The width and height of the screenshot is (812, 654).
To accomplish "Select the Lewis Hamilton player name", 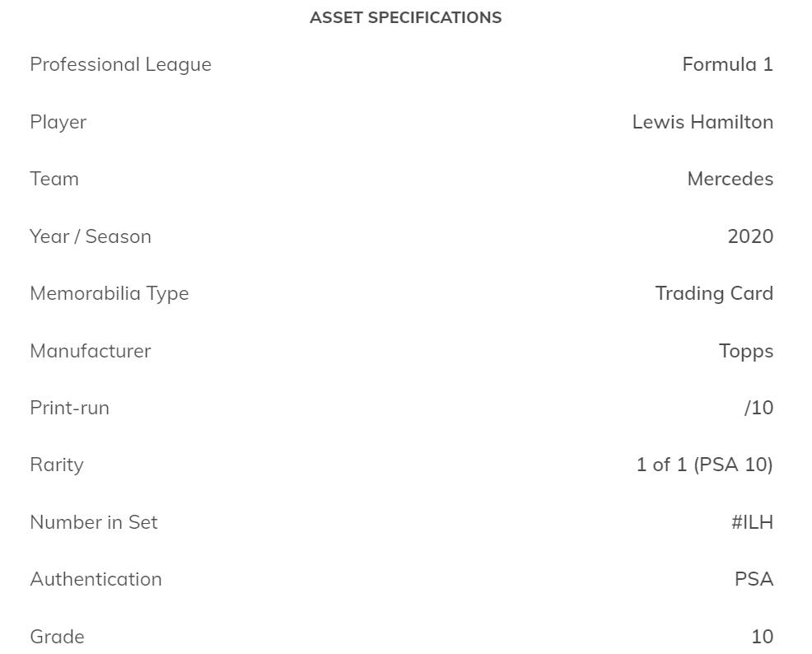I will tap(702, 122).
